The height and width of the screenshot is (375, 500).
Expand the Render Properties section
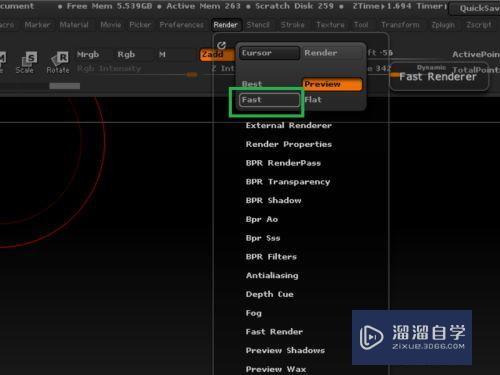(x=289, y=144)
